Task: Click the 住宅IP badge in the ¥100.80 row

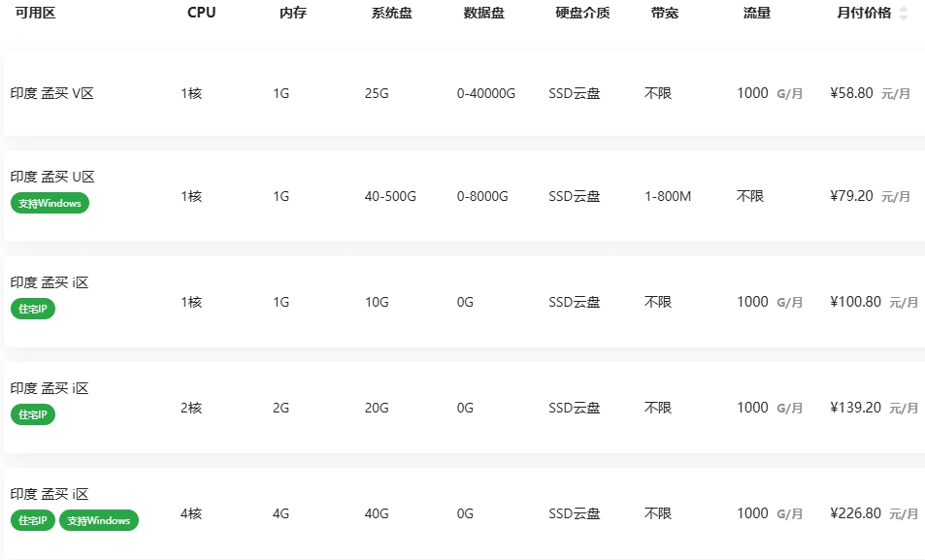Action: pos(33,310)
